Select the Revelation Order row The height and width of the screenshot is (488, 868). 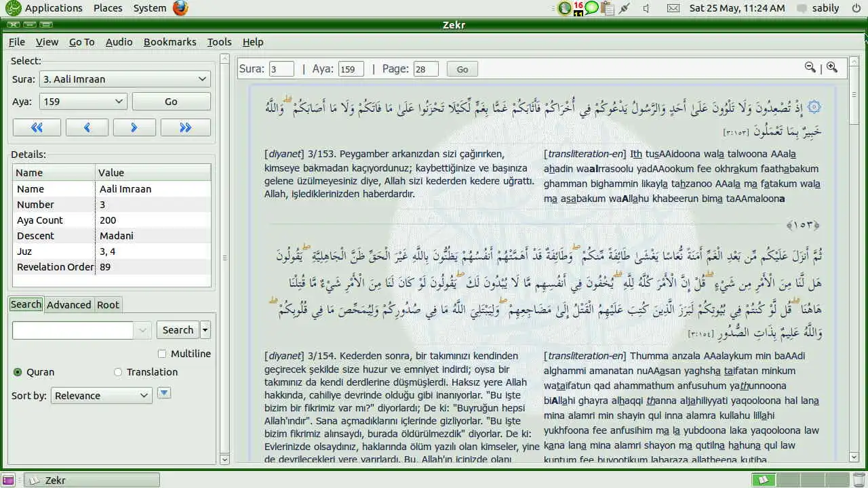click(112, 267)
